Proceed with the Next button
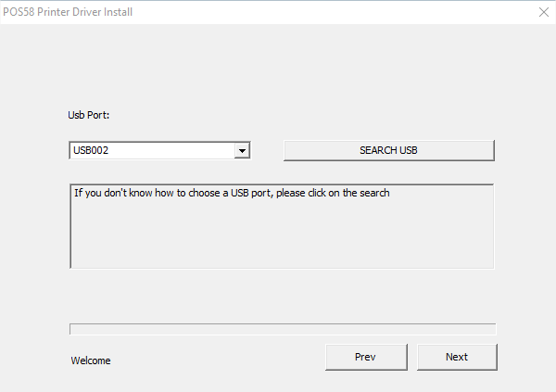This screenshot has height=392, width=556. point(457,357)
